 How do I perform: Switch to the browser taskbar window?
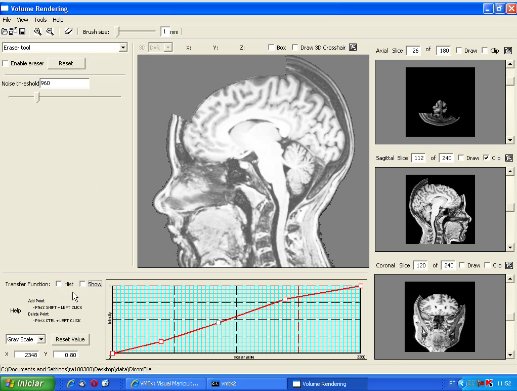point(165,384)
